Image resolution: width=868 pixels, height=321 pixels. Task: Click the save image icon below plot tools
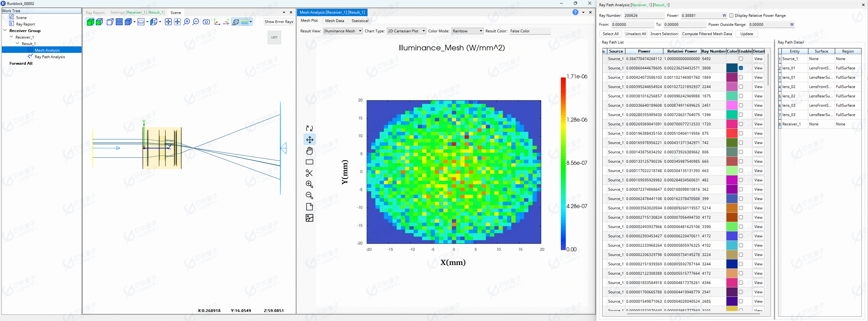pyautogui.click(x=309, y=218)
